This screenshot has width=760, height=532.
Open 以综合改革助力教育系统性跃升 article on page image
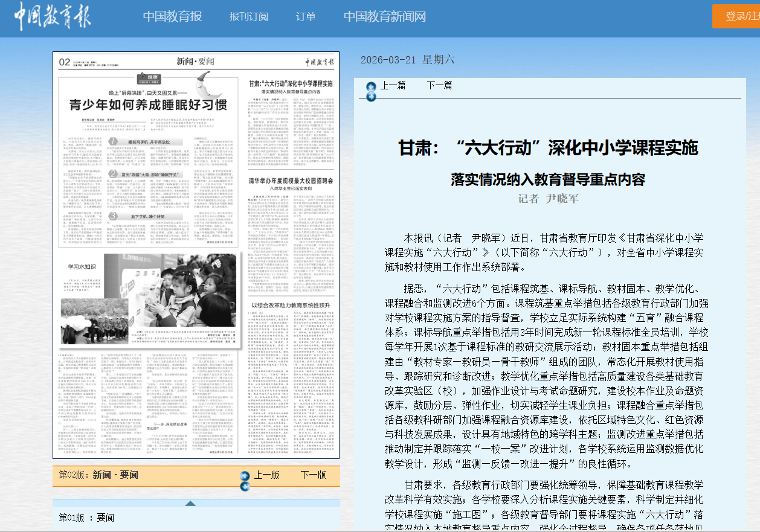tap(292, 306)
